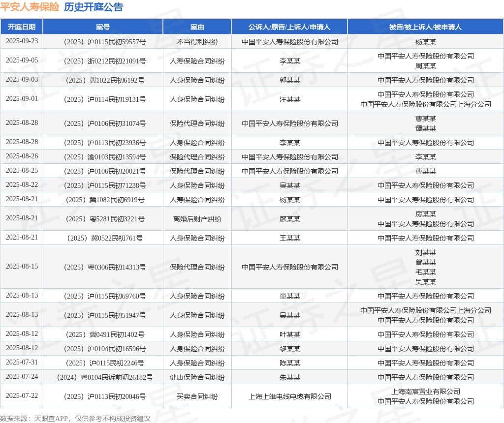
Task: Click the date 2025-09-05
Action: pyautogui.click(x=22, y=60)
